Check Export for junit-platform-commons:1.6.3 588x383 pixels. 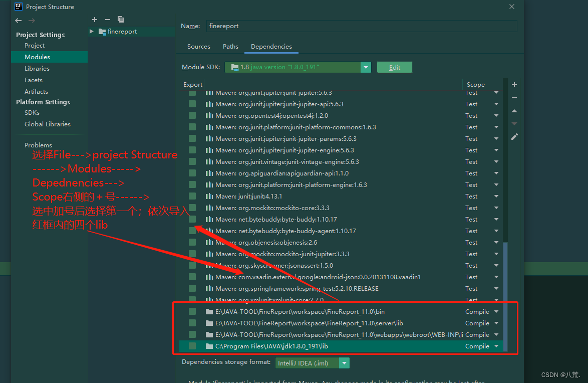tap(192, 127)
